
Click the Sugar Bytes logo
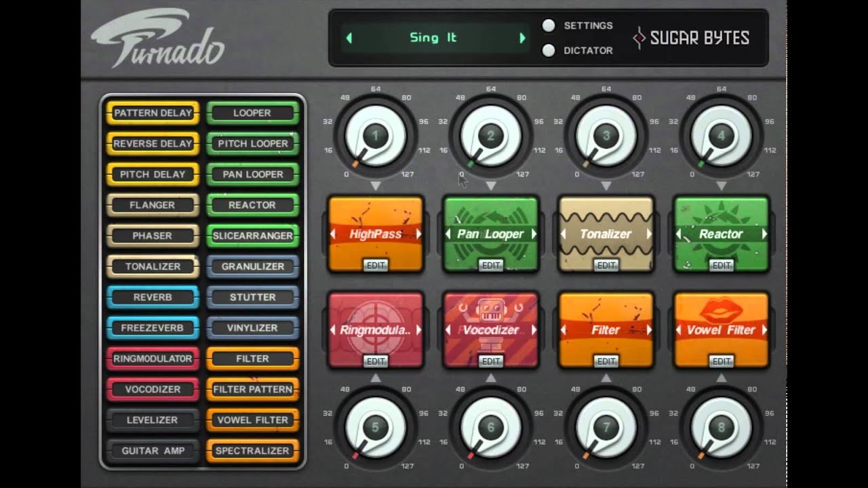tap(691, 38)
